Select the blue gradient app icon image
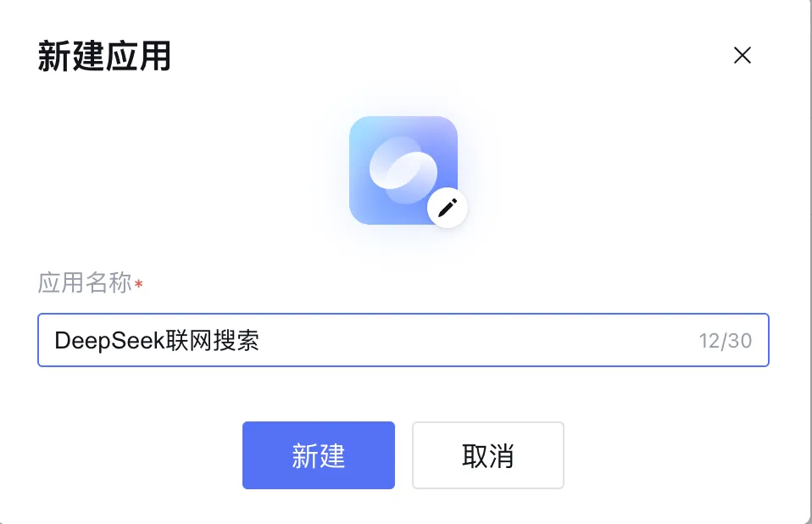 point(403,170)
